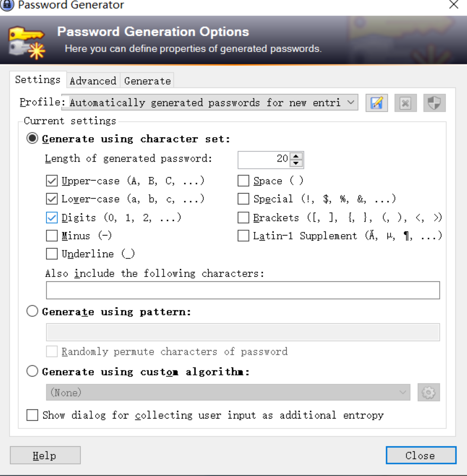The image size is (467, 476).
Task: Switch to the Advanced tab
Action: (x=93, y=81)
